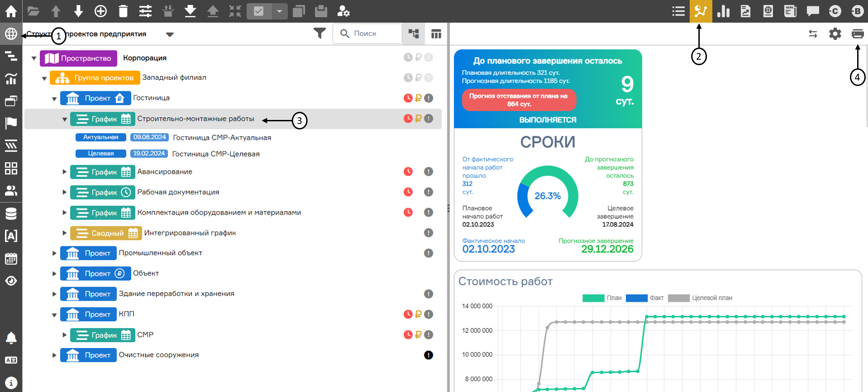Screen dimensions: 868x392
Task: Click the Поиск search field
Action: (x=367, y=33)
